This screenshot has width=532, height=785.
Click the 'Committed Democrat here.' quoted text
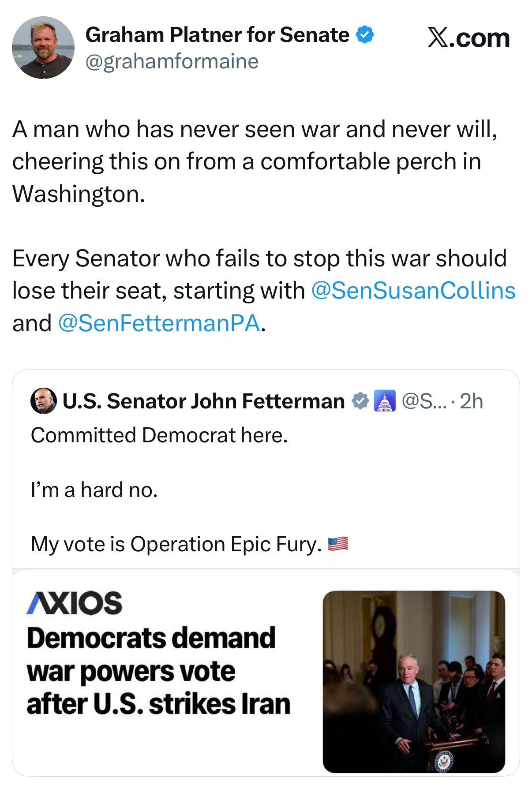pos(159,435)
